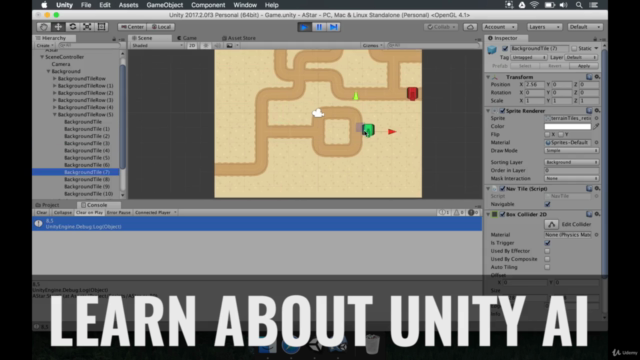Open Nav Tile script gear settings
The width and height of the screenshot is (640, 360).
click(x=597, y=189)
